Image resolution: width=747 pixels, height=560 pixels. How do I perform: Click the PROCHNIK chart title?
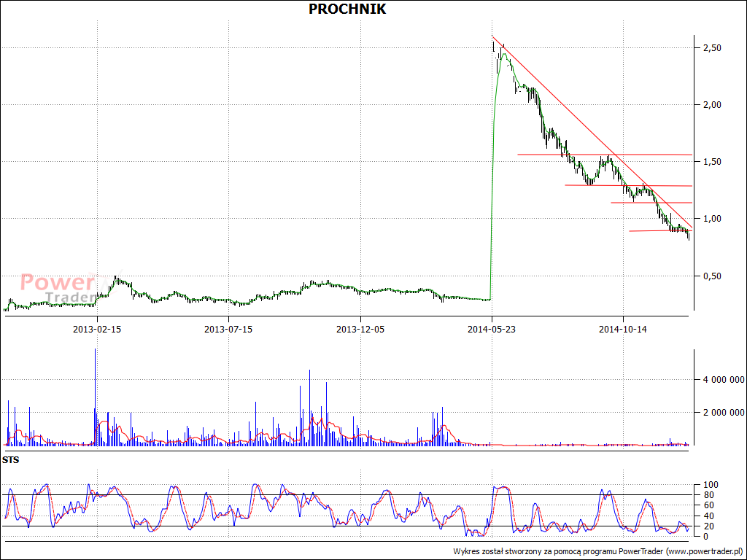[x=347, y=9]
